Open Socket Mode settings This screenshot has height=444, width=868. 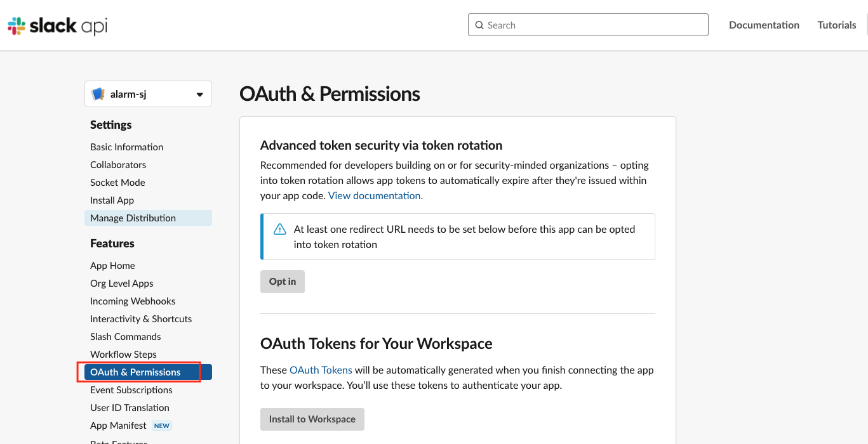click(117, 182)
